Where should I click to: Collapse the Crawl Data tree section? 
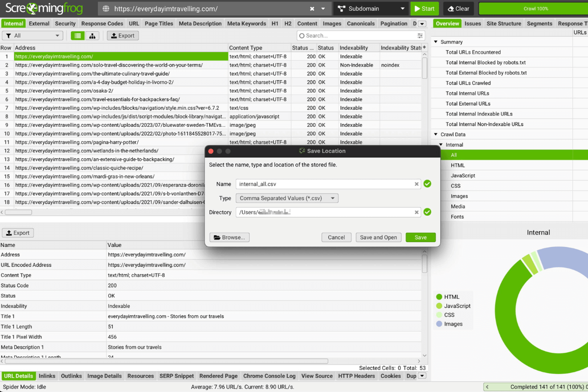click(x=436, y=134)
